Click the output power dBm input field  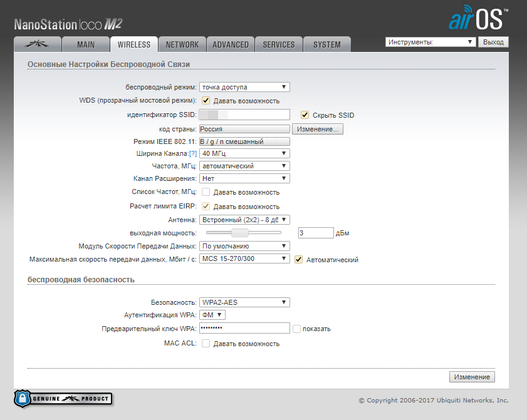coord(316,233)
